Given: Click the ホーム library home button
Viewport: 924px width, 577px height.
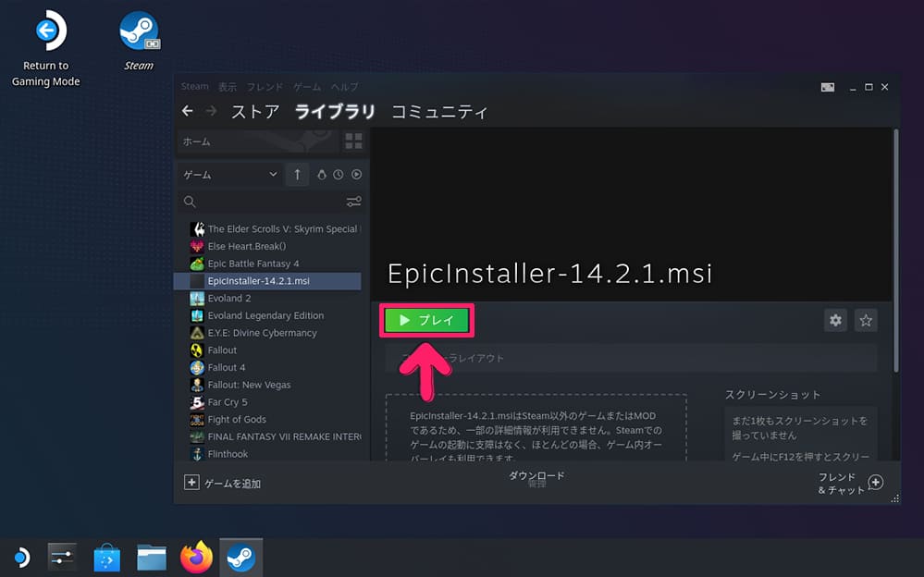Looking at the screenshot, I should click(259, 141).
